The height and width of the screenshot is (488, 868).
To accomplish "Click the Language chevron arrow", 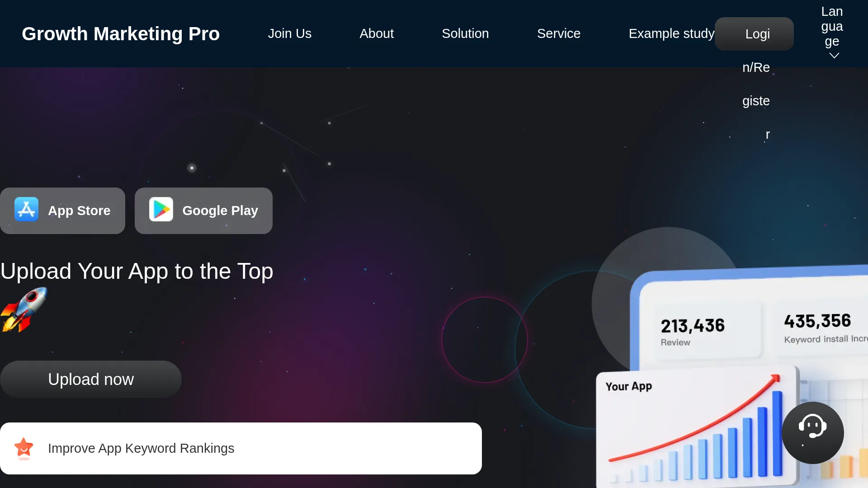I will coord(834,56).
